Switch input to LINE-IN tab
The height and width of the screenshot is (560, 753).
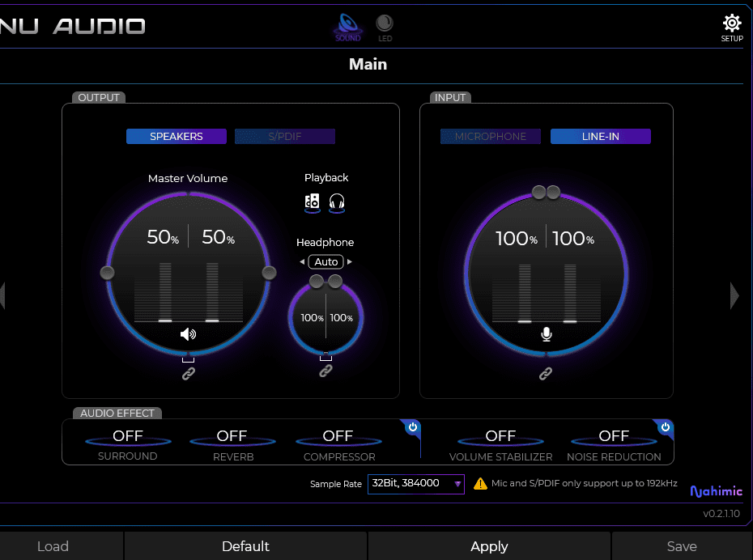(x=600, y=136)
